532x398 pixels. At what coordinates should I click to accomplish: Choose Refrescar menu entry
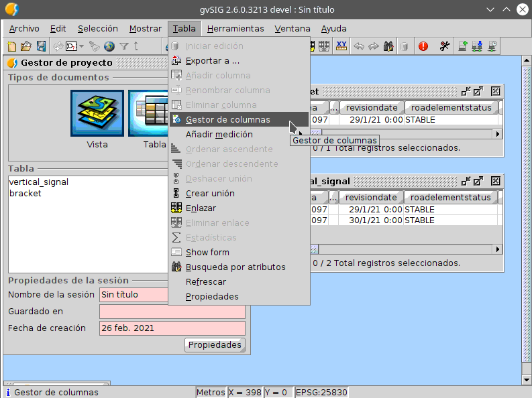coord(240,282)
